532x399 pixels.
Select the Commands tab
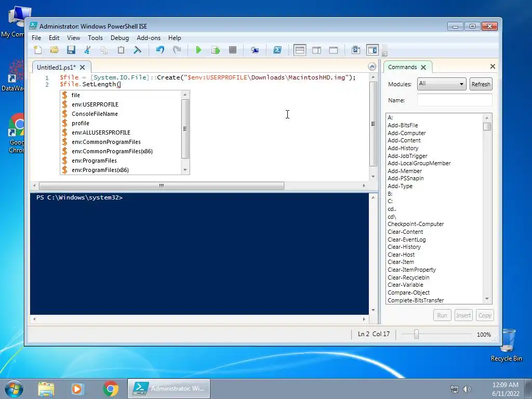point(403,67)
